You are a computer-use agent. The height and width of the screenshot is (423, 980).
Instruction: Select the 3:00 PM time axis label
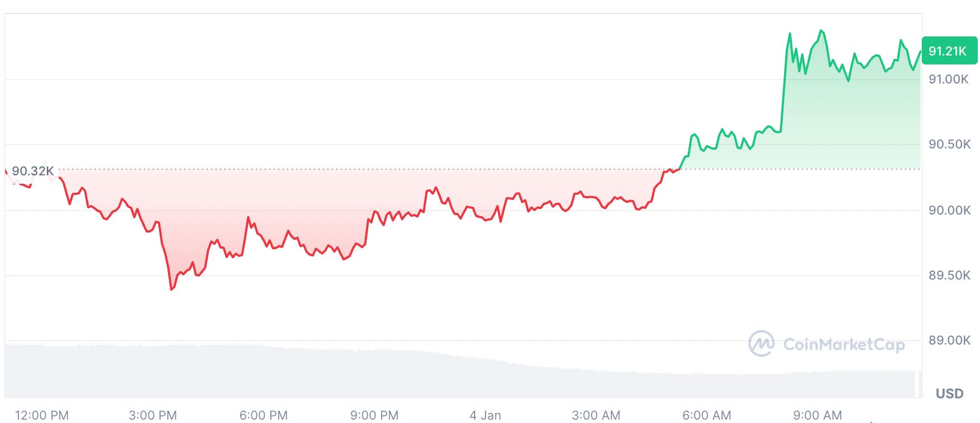153,415
